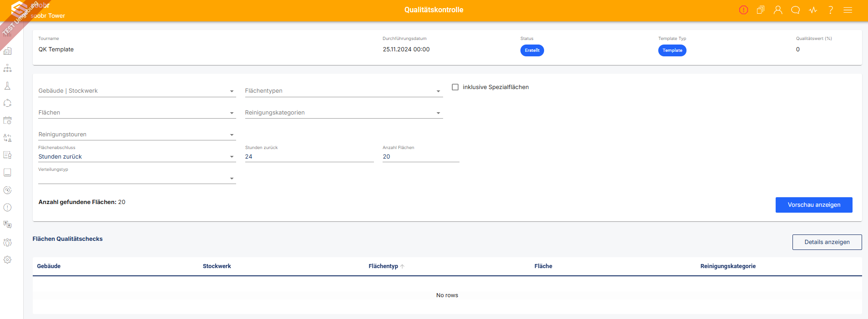Click the Flächen Qualitätschecks heading
Screen dimensions: 868x319
tap(68, 239)
